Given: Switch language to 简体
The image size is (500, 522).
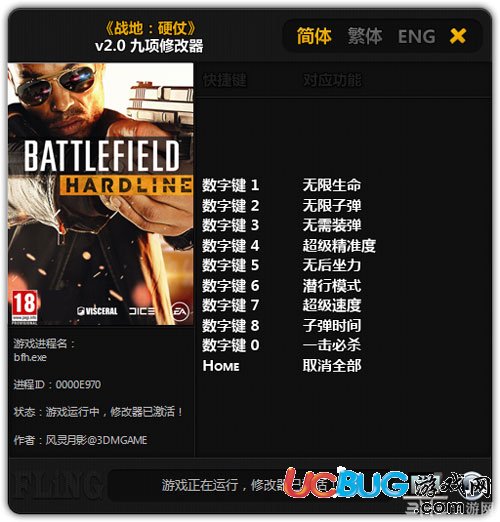Looking at the screenshot, I should pyautogui.click(x=314, y=36).
